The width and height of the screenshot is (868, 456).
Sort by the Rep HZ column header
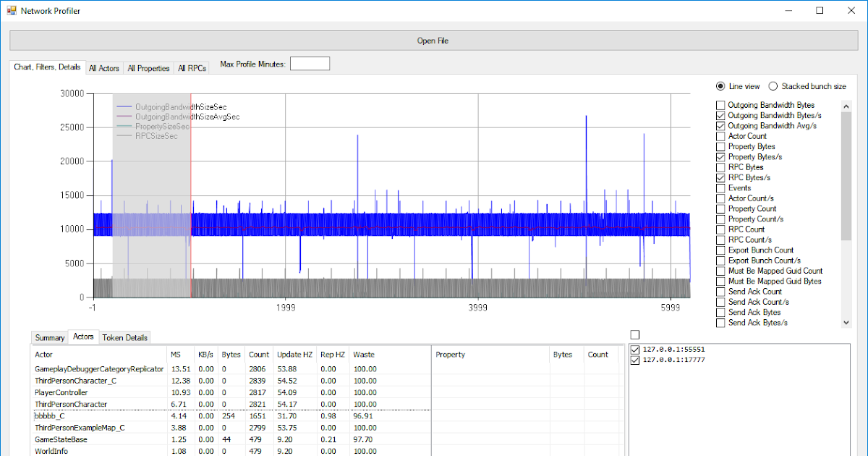tap(333, 355)
